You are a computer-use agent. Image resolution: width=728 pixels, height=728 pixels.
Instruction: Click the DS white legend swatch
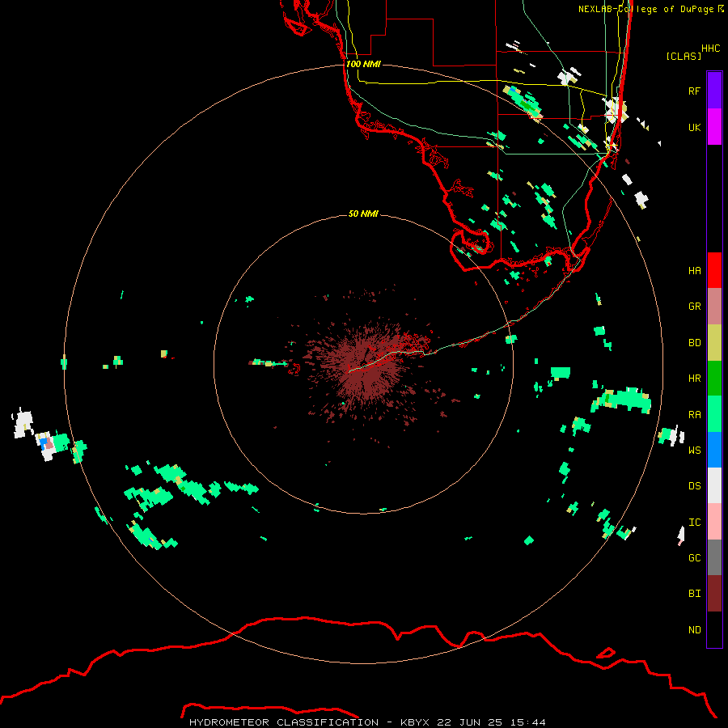tap(714, 485)
